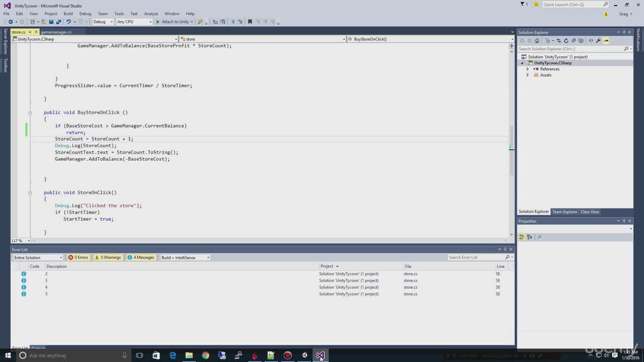Click the New Project toolbar icon
Viewport: 644px width, 362px height.
[x=32, y=22]
